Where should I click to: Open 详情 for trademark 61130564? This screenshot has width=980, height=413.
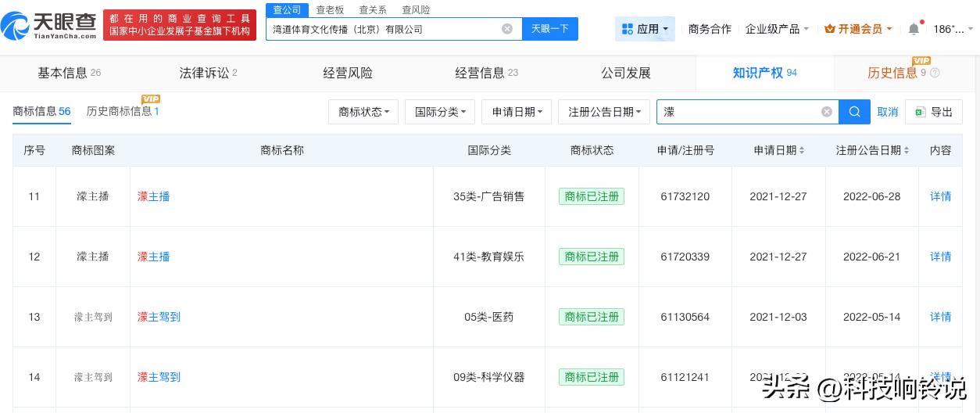[941, 317]
